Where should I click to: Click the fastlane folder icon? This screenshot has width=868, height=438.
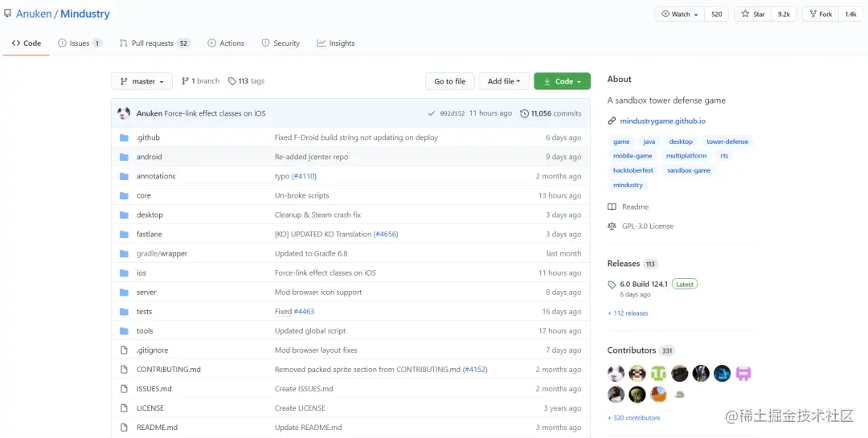(124, 234)
